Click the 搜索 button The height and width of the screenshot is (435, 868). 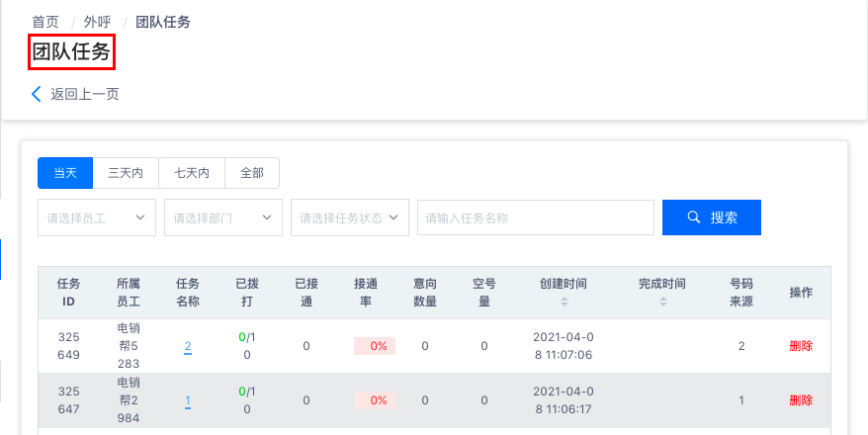[x=712, y=217]
